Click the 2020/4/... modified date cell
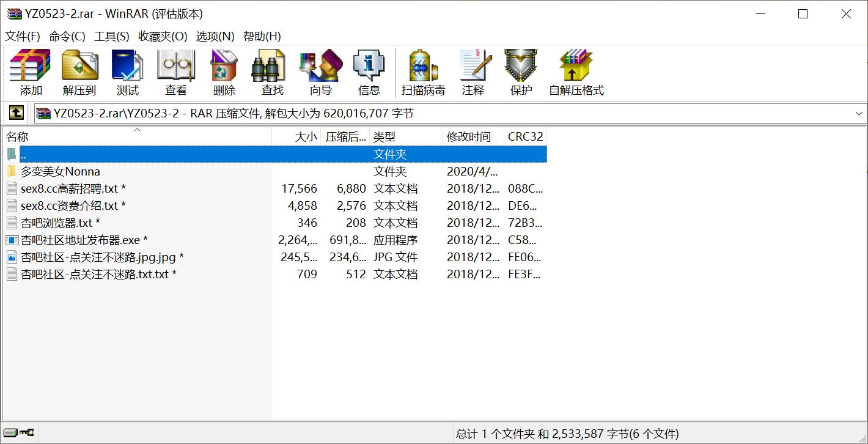The image size is (868, 444). click(x=472, y=171)
